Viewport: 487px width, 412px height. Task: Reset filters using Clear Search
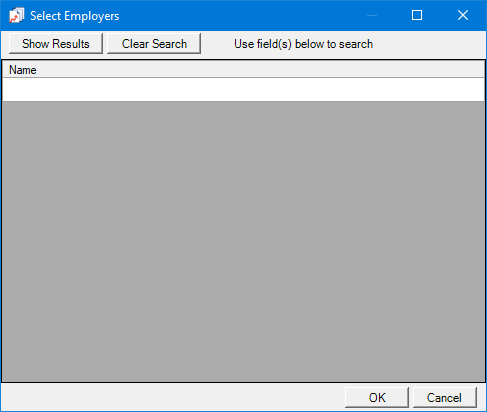(154, 44)
